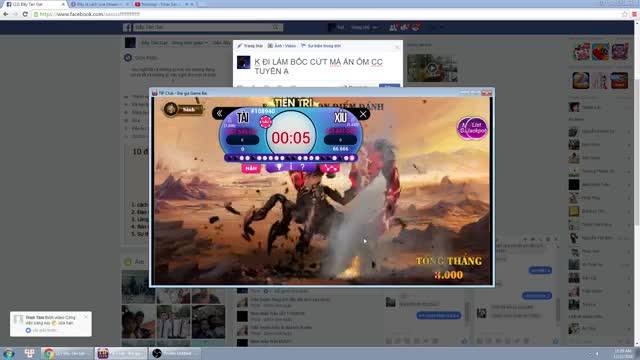Image resolution: width=640 pixels, height=360 pixels.
Task: Close the Tài Xỉu panel with X
Action: (x=362, y=114)
